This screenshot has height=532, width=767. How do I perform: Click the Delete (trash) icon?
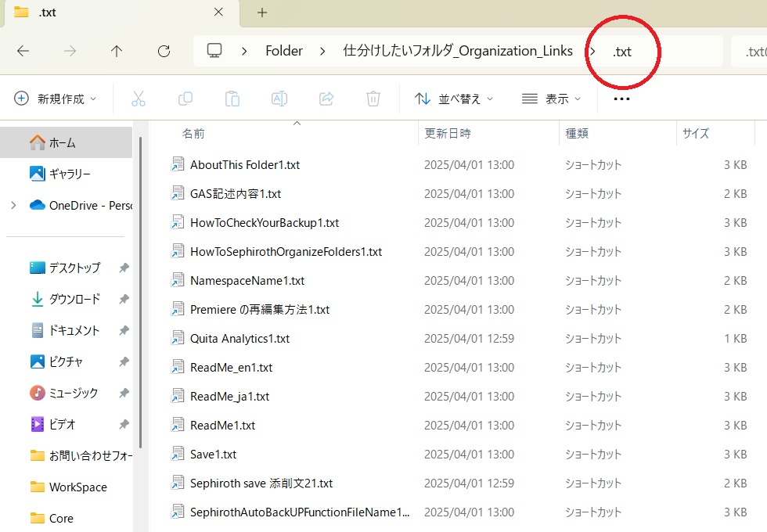tap(373, 98)
